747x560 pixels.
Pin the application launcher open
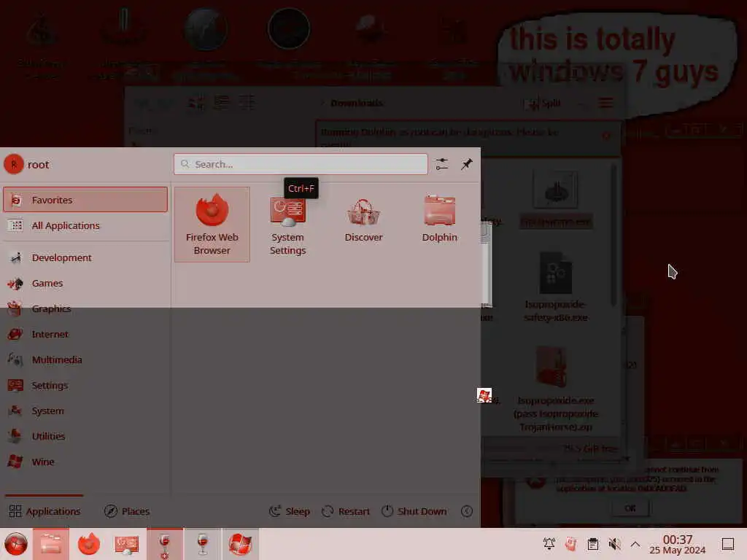[x=466, y=164]
